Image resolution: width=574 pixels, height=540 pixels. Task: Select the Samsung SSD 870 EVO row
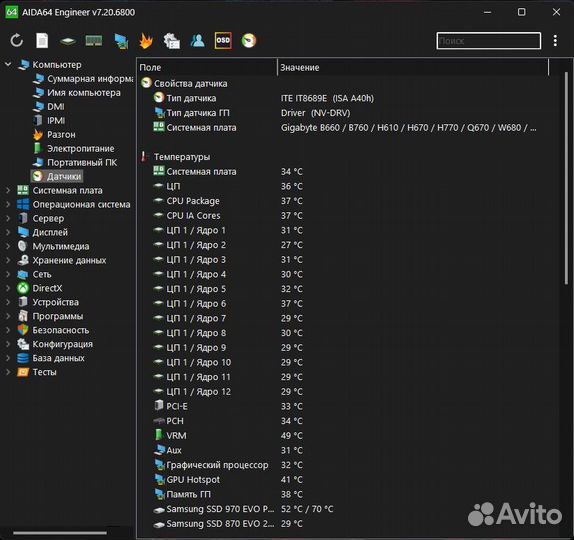point(228,524)
